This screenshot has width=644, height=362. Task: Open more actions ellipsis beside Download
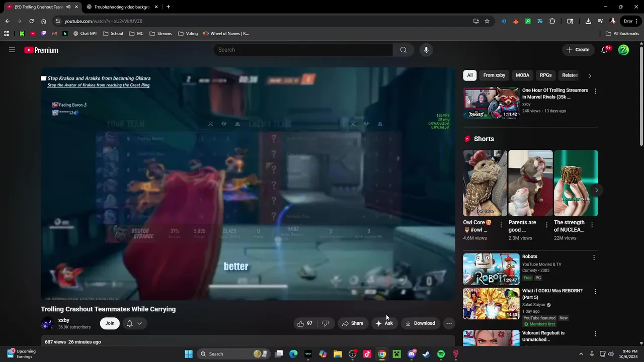449,323
